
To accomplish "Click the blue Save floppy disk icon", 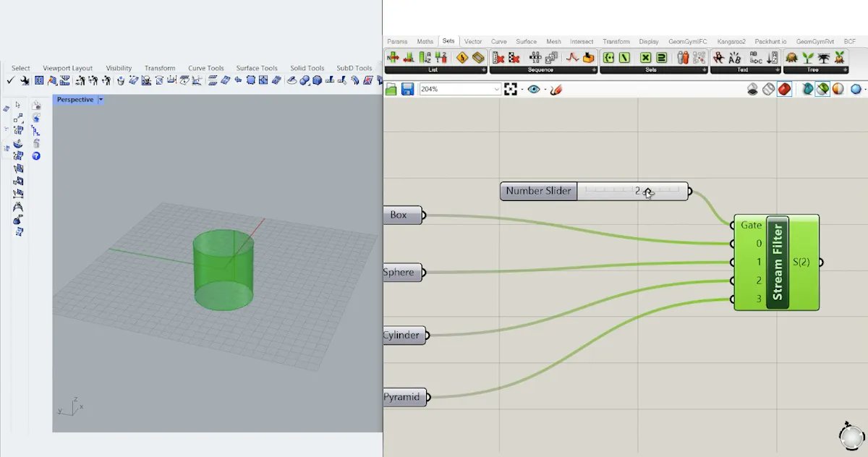I will point(407,89).
